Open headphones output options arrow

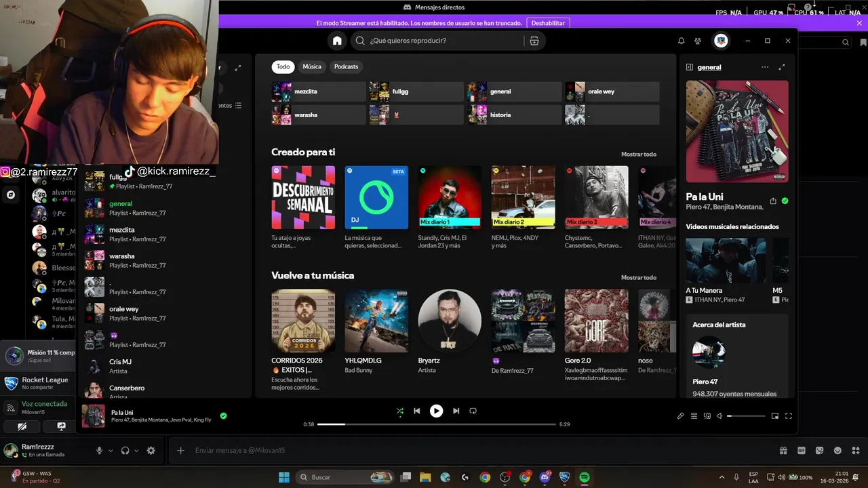click(136, 450)
